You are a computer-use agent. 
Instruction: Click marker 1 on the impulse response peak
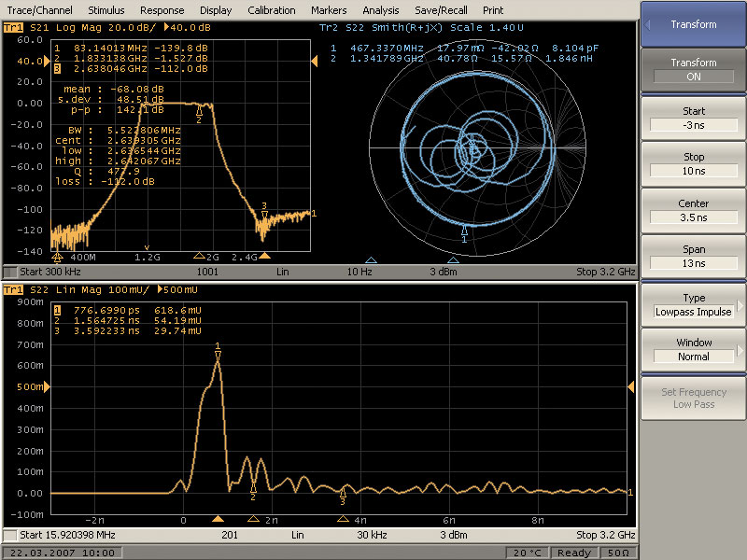click(218, 352)
